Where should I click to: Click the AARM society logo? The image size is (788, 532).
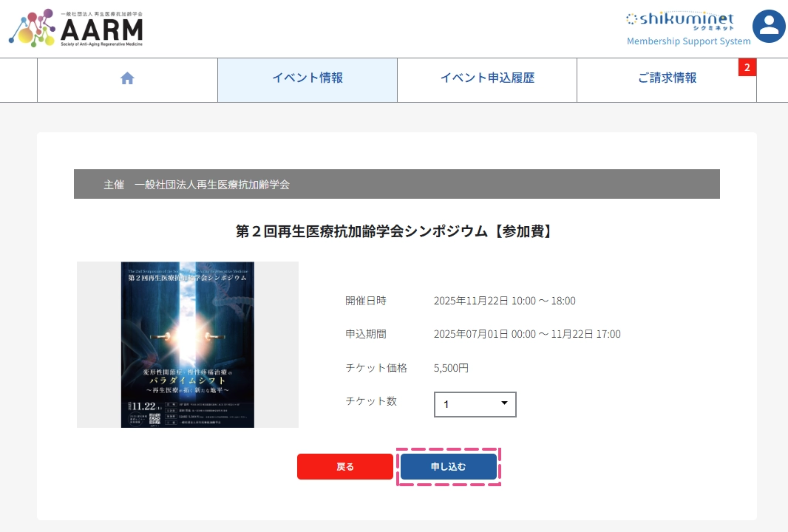tap(76, 28)
